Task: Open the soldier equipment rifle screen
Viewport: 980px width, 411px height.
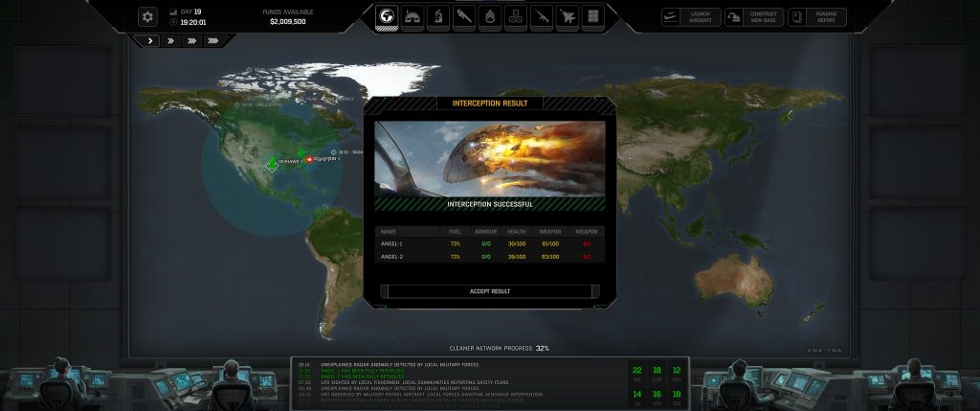Action: pos(542,17)
